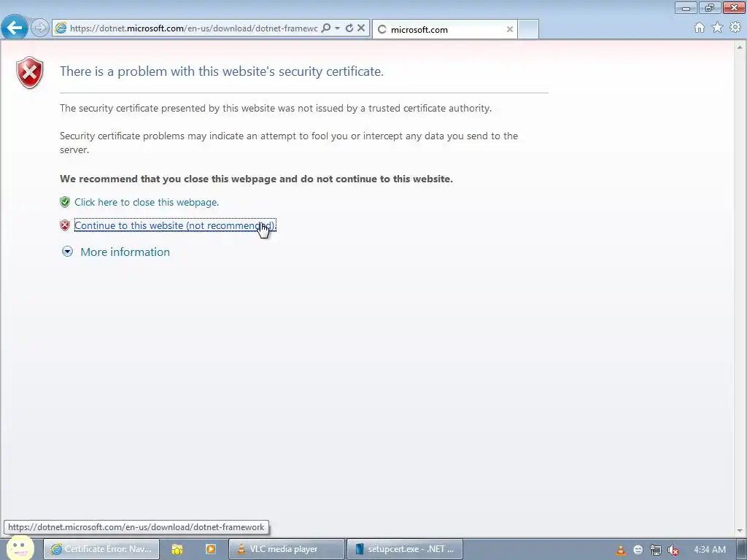Go back with the browser Back arrow

click(15, 28)
